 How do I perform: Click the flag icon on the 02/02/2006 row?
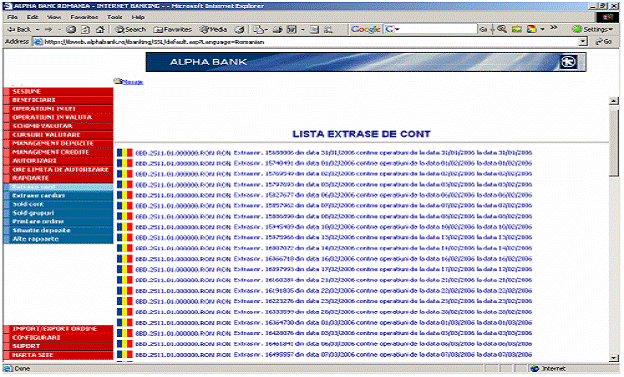coord(125,174)
